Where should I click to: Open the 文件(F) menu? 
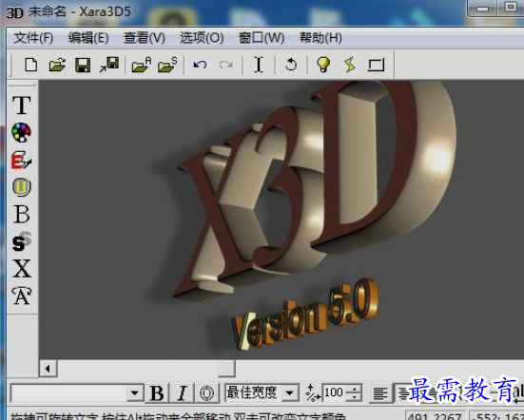[33, 38]
